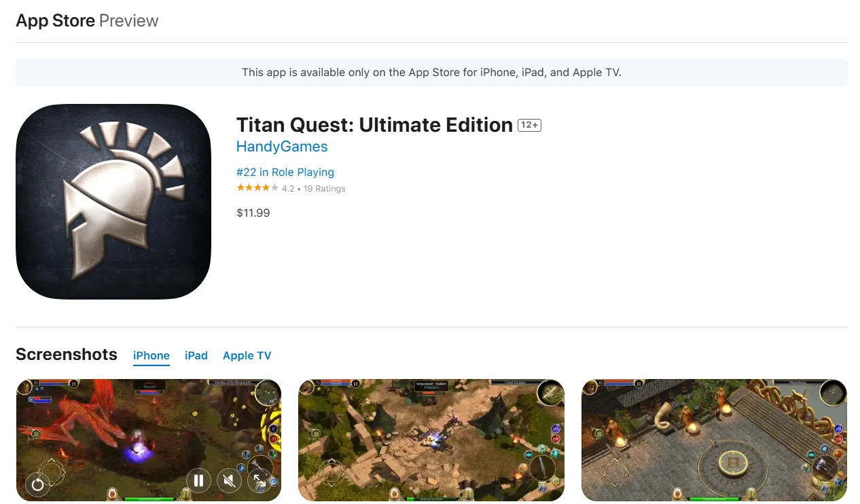Unmute the preview video sound

point(229,482)
